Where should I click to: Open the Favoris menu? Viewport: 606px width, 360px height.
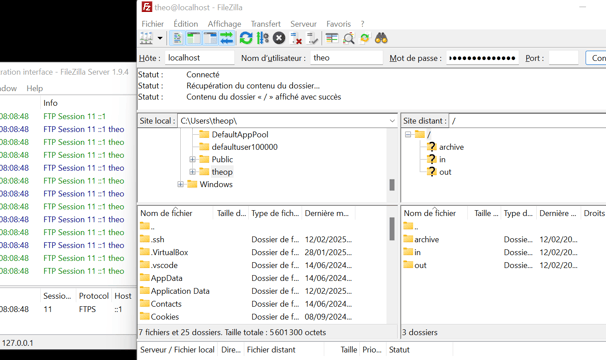coord(339,24)
